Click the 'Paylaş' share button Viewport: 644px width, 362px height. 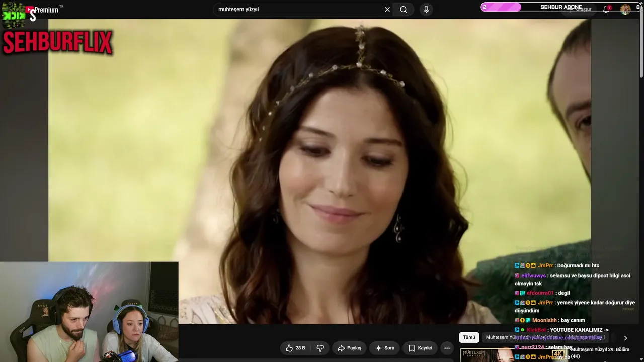click(x=350, y=348)
